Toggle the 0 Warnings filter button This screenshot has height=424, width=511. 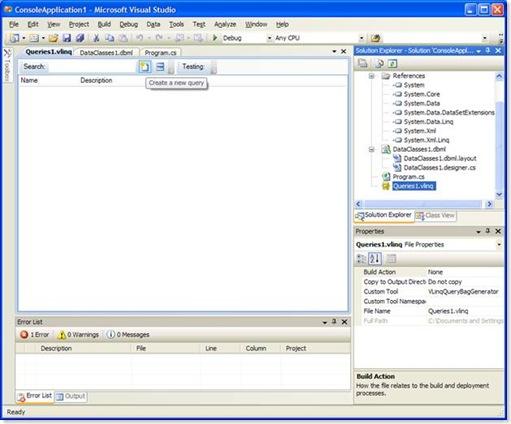pyautogui.click(x=78, y=334)
